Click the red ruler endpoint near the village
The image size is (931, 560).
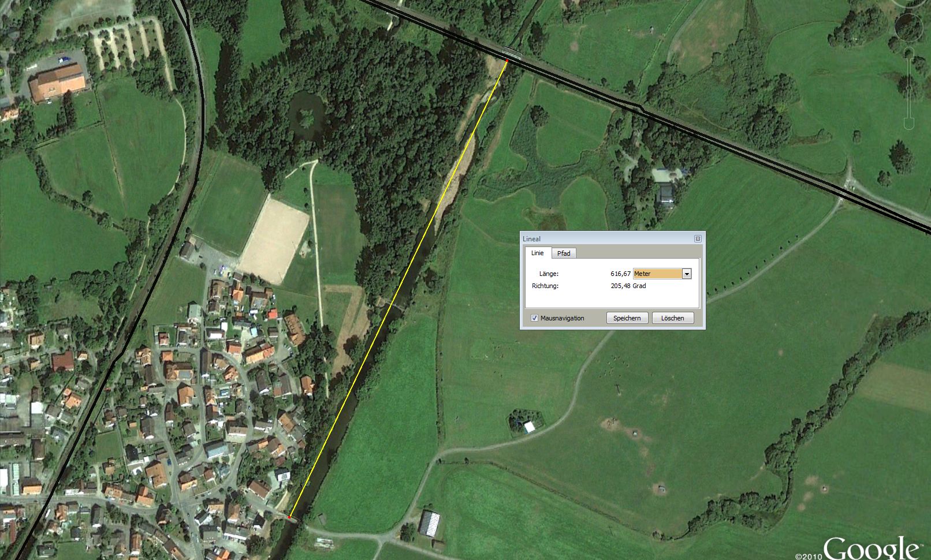289,517
